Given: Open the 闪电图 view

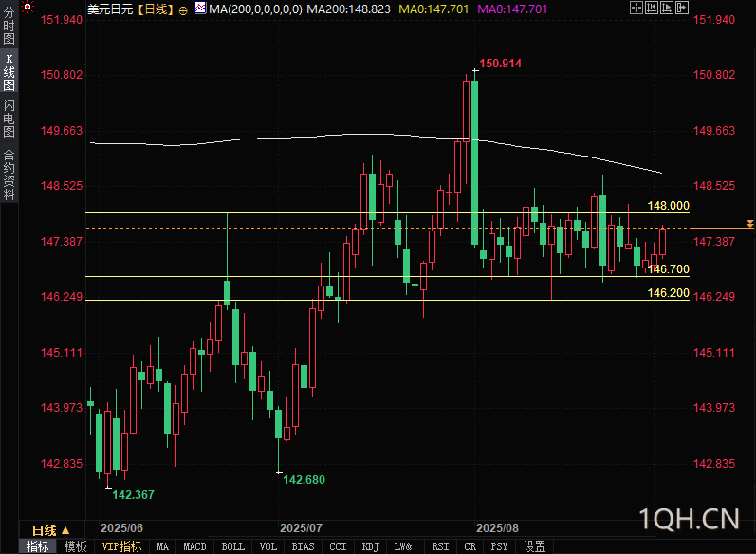Looking at the screenshot, I should click(x=9, y=118).
